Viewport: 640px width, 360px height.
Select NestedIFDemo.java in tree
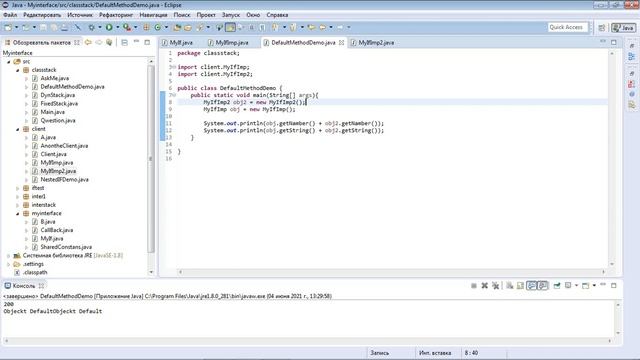click(x=64, y=180)
